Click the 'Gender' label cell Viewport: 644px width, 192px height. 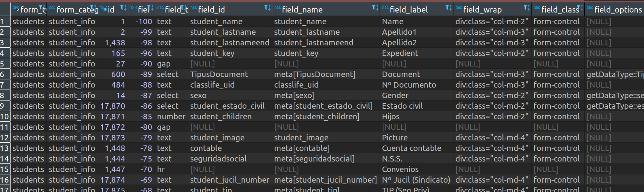(x=416, y=95)
